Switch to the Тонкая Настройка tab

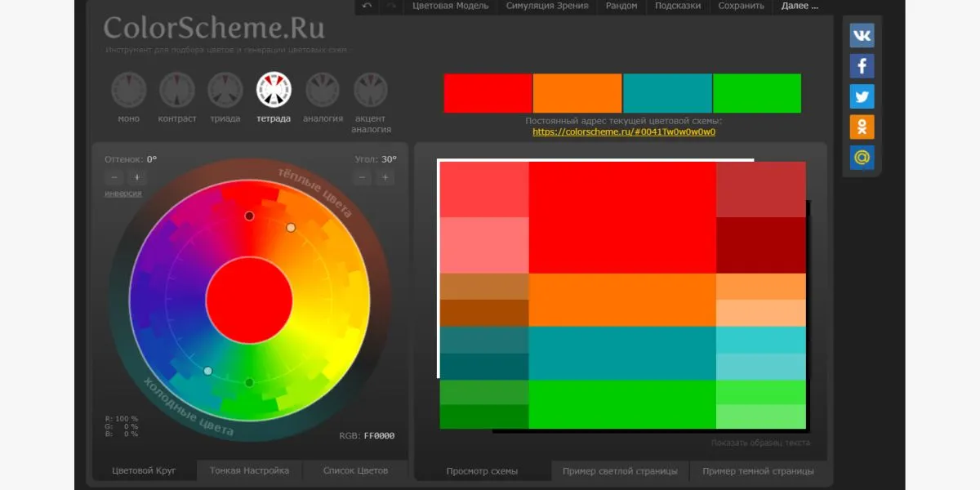[x=249, y=470]
